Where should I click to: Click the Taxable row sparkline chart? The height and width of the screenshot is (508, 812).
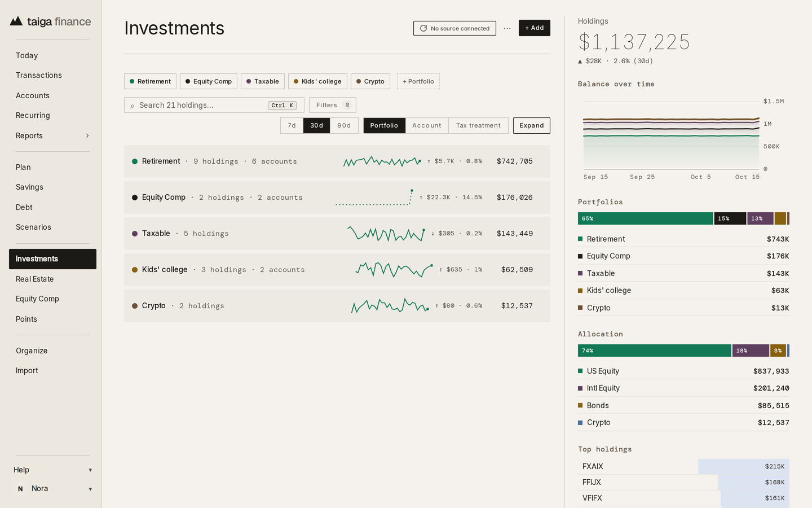click(386, 234)
